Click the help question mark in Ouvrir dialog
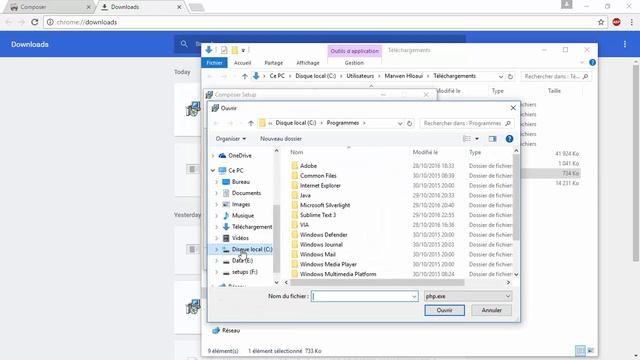 click(509, 139)
